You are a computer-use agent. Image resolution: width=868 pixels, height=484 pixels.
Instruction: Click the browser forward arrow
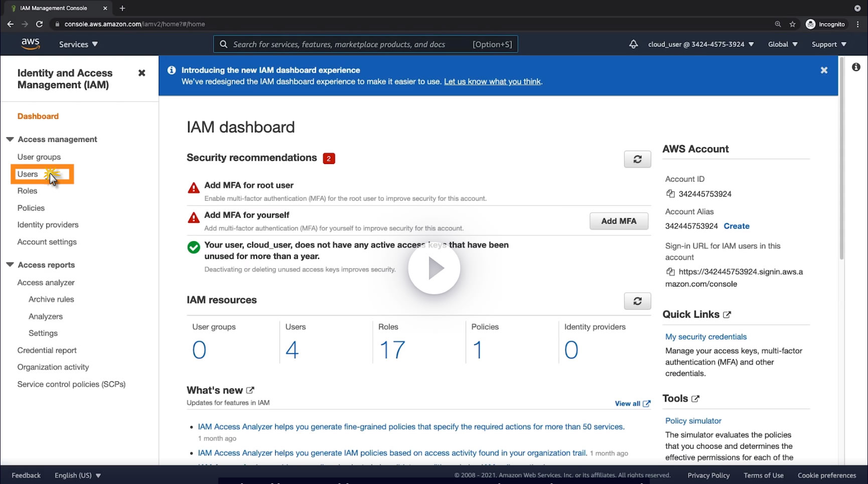tap(25, 24)
